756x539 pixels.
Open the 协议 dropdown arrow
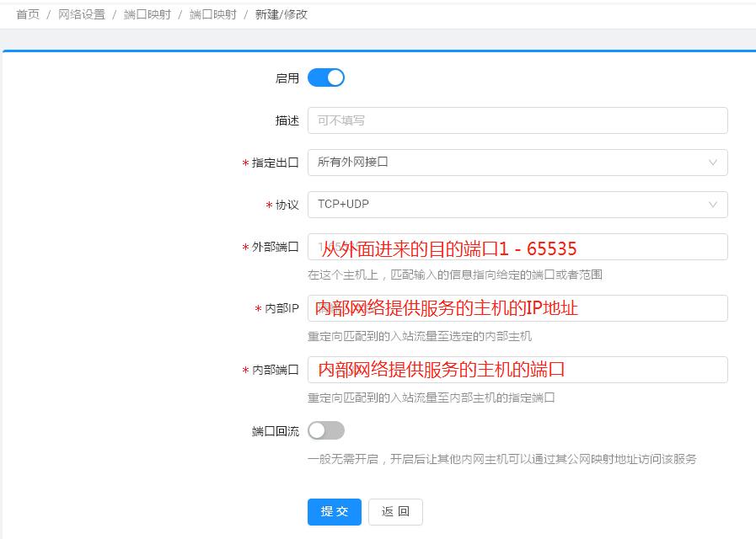714,204
